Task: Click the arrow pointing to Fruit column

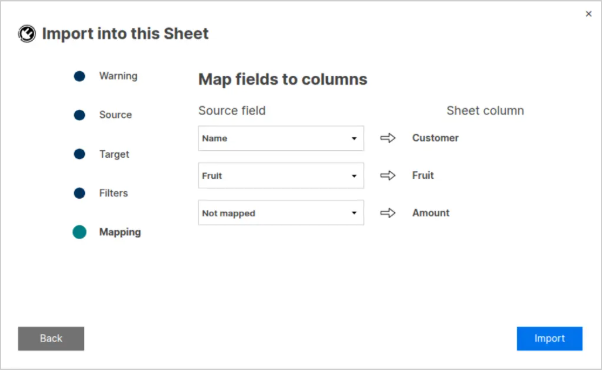Action: (x=388, y=176)
